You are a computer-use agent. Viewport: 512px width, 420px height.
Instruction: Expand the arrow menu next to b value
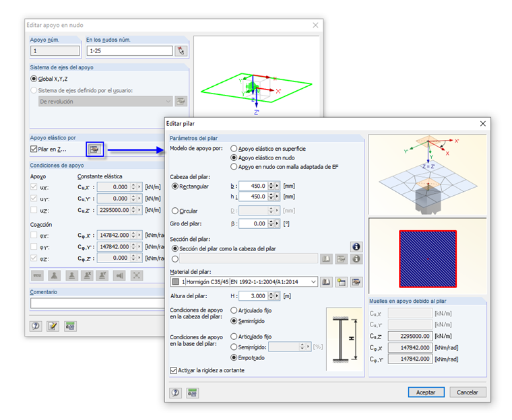pyautogui.click(x=278, y=186)
